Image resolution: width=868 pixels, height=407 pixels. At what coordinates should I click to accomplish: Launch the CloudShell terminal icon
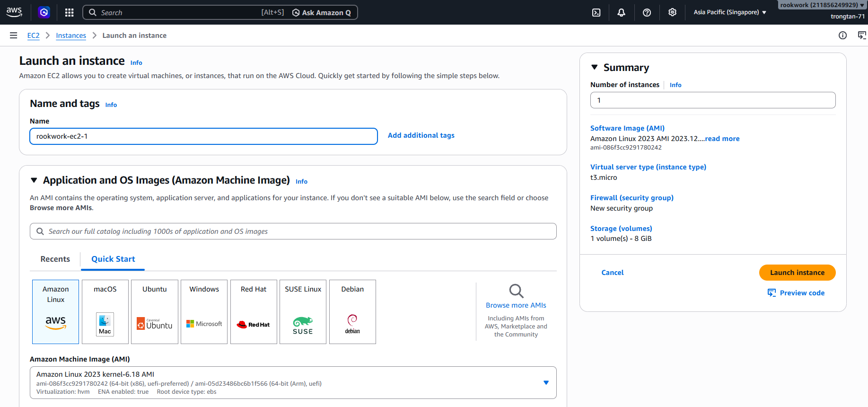[x=596, y=12]
